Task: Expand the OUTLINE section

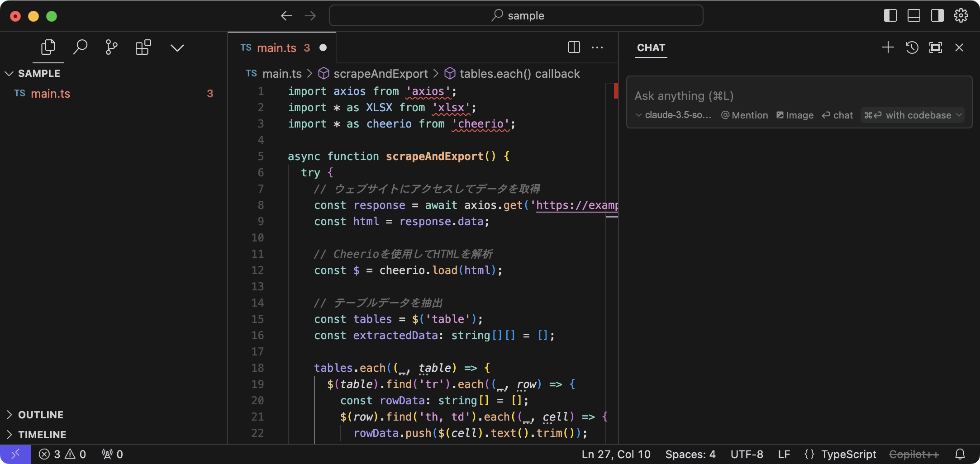Action: 40,415
